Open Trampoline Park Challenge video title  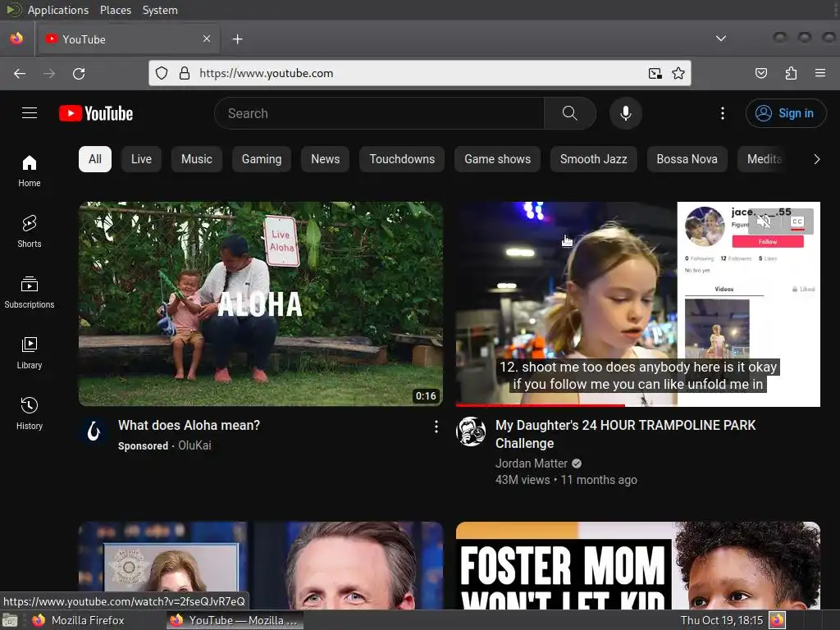pyautogui.click(x=625, y=435)
